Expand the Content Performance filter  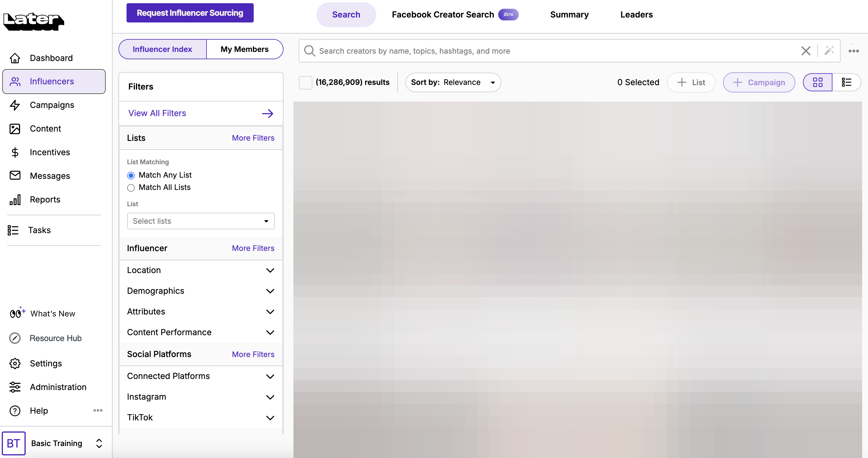[201, 332]
